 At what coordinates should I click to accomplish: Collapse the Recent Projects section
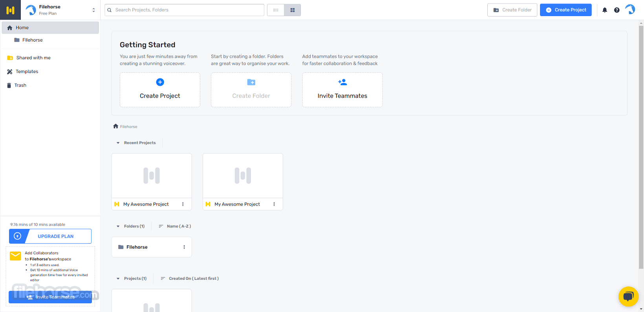click(x=118, y=143)
